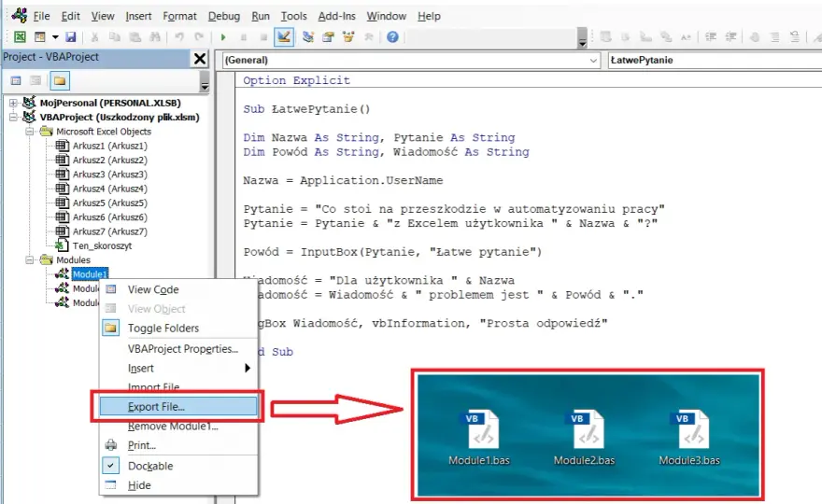The image size is (822, 504).
Task: Choose Remove Module1... in the context menu
Action: pyautogui.click(x=178, y=427)
